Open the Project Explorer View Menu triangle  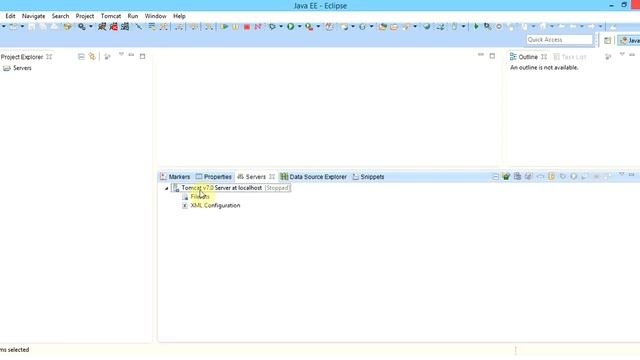point(121,54)
